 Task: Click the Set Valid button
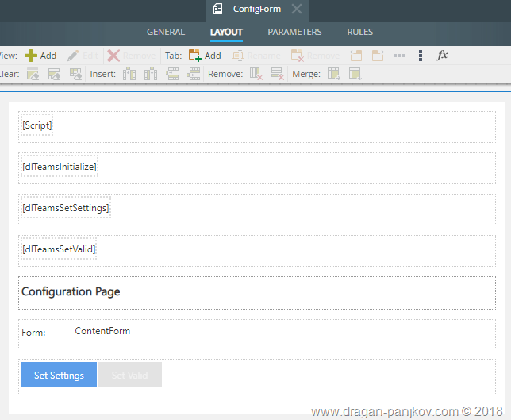(x=129, y=376)
